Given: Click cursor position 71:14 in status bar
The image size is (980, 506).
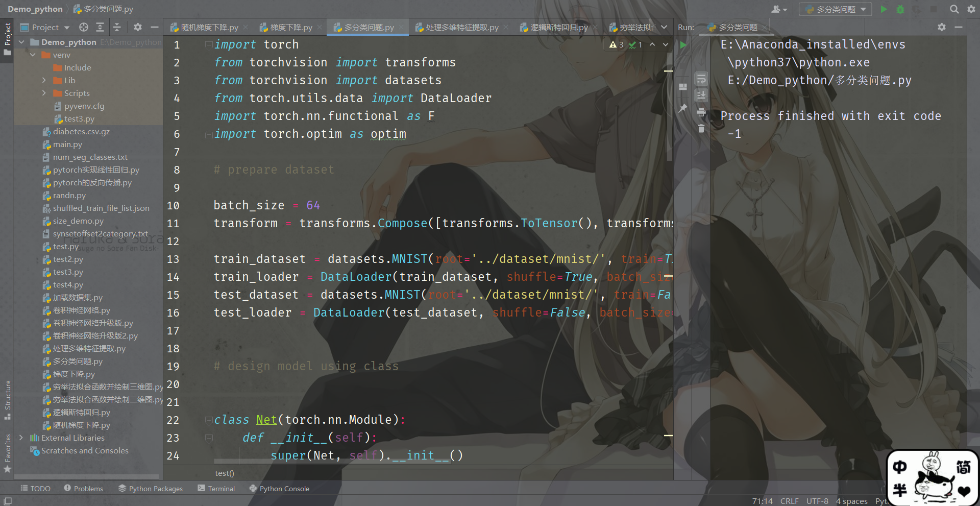Looking at the screenshot, I should (x=762, y=501).
